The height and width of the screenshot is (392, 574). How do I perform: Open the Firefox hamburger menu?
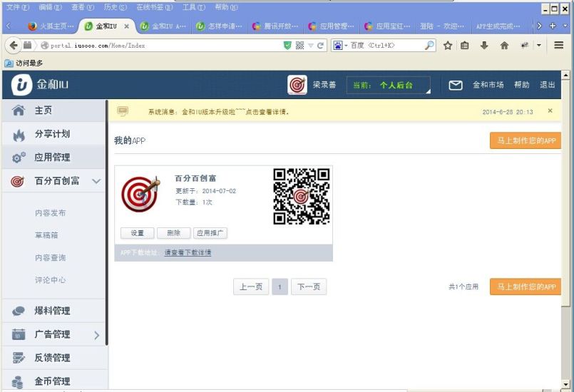pyautogui.click(x=558, y=45)
